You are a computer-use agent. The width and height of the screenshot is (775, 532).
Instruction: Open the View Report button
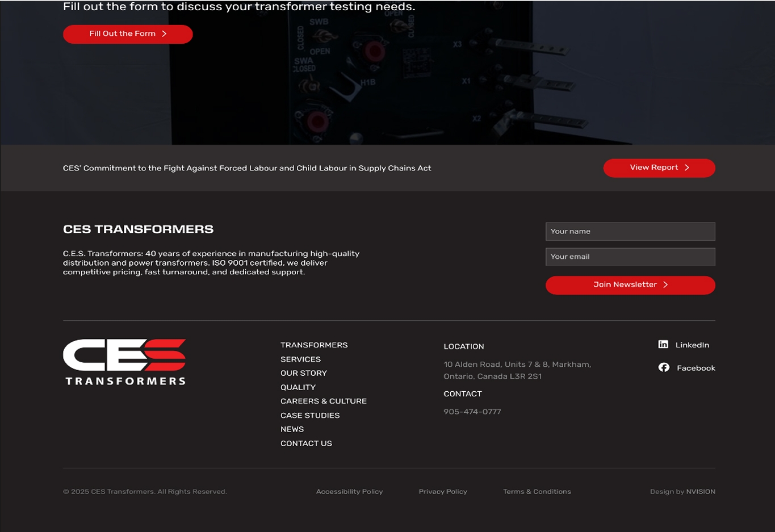pyautogui.click(x=659, y=168)
